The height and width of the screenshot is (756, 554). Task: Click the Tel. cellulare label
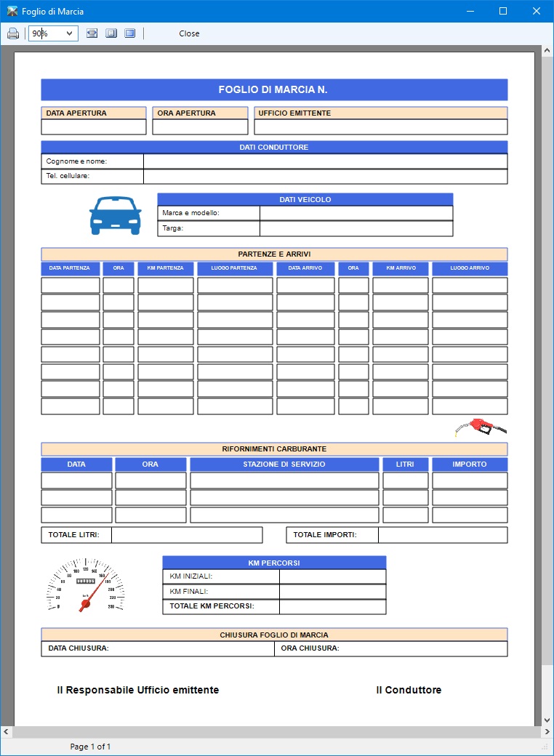tap(68, 175)
